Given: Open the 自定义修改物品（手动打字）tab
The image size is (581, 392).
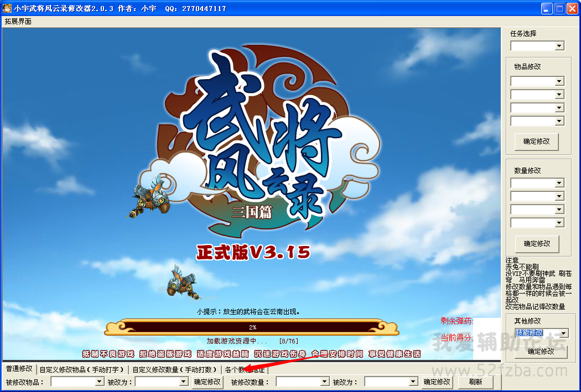Looking at the screenshot, I should 82,369.
